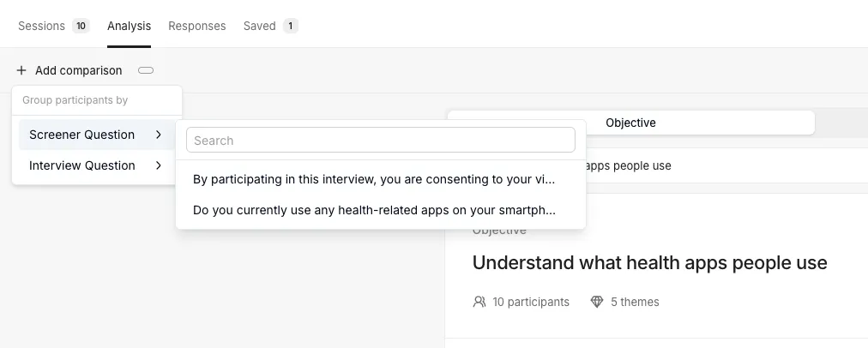Switch to the Sessions tab

pyautogui.click(x=41, y=26)
